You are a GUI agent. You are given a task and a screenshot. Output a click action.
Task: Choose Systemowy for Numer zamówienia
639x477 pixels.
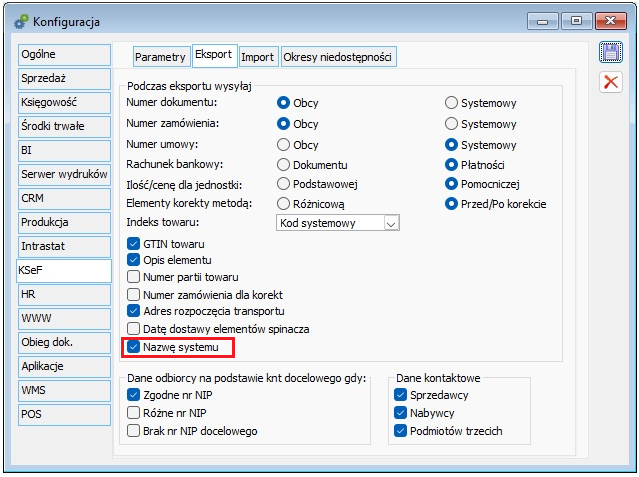click(x=451, y=124)
